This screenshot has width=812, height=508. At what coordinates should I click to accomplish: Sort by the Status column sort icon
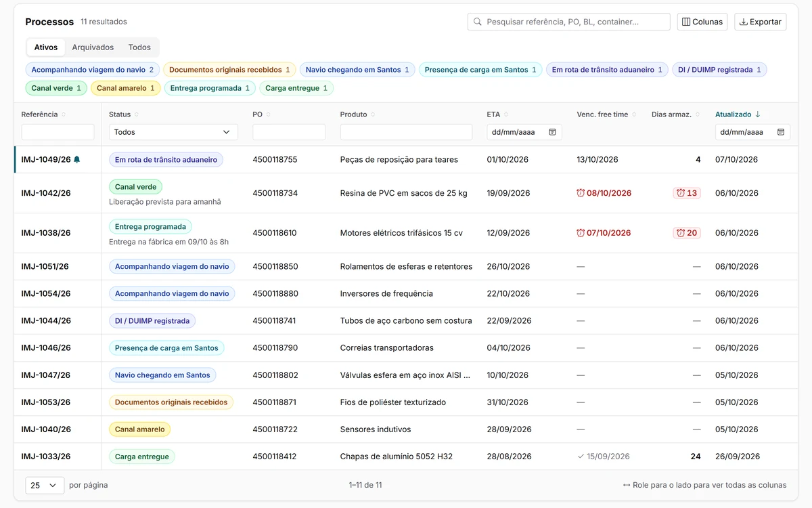[137, 114]
